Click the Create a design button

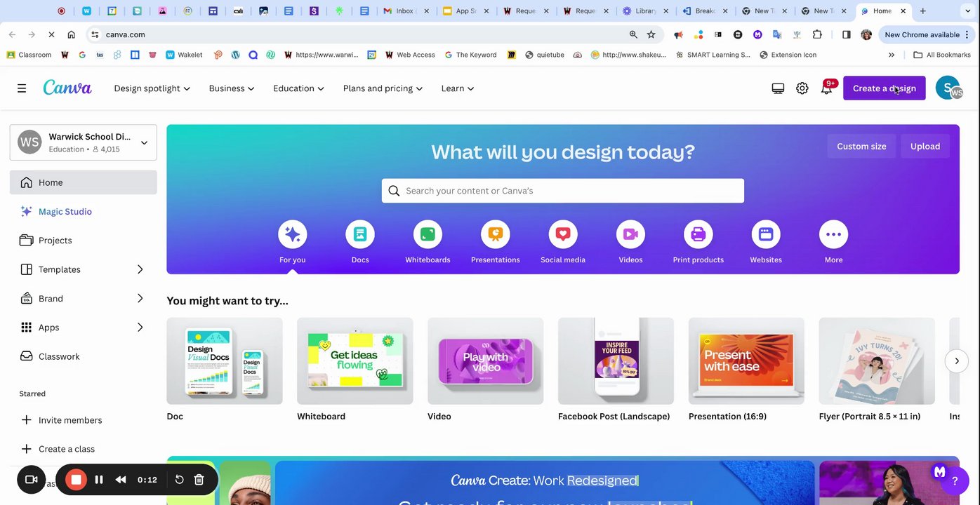pos(885,88)
